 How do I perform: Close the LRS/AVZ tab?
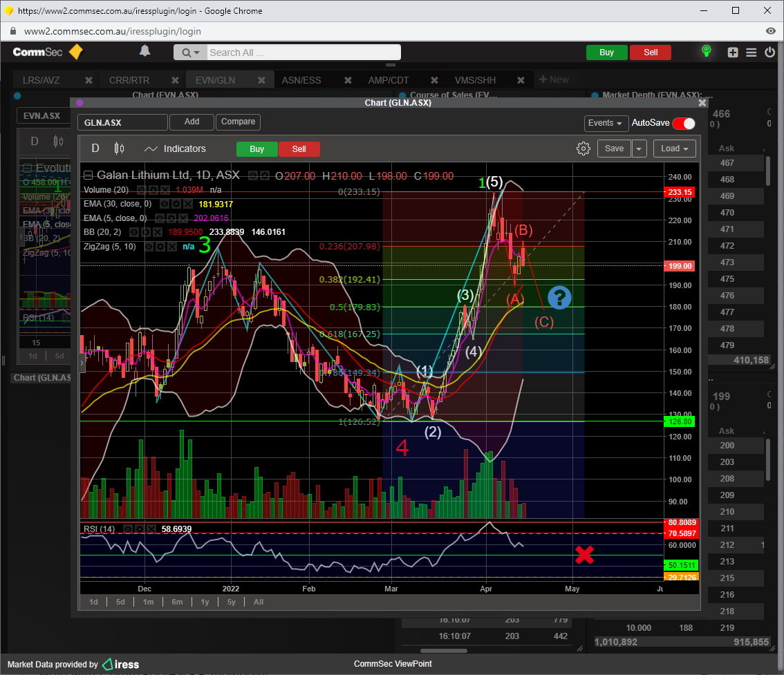point(88,80)
